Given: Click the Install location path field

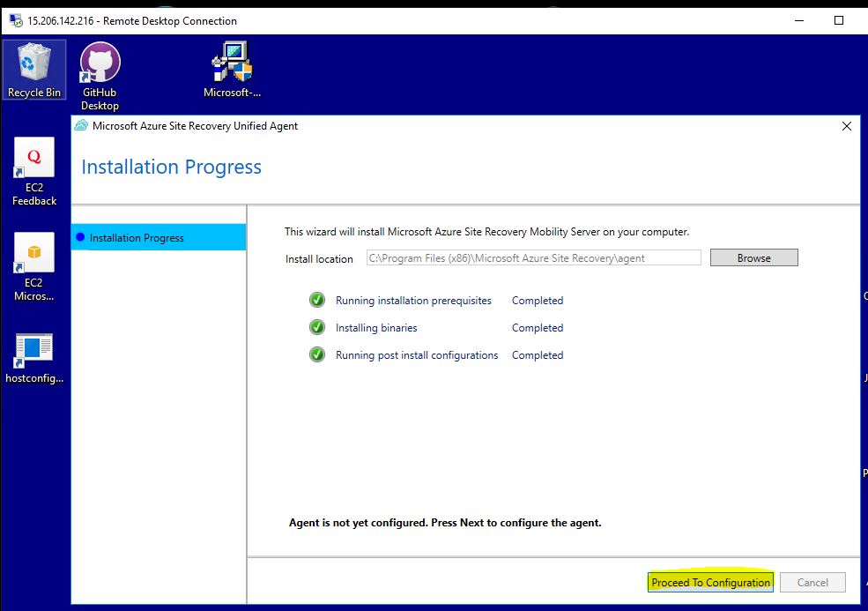Looking at the screenshot, I should click(x=533, y=258).
